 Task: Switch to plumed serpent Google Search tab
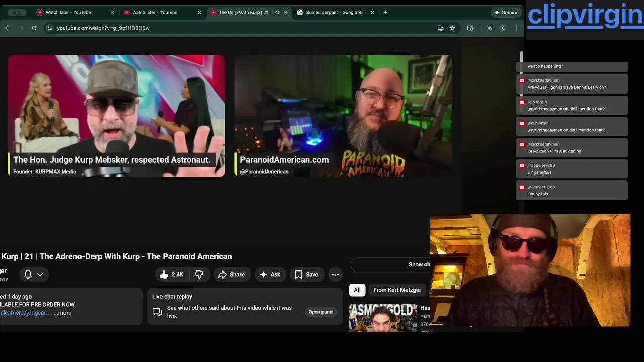click(335, 12)
